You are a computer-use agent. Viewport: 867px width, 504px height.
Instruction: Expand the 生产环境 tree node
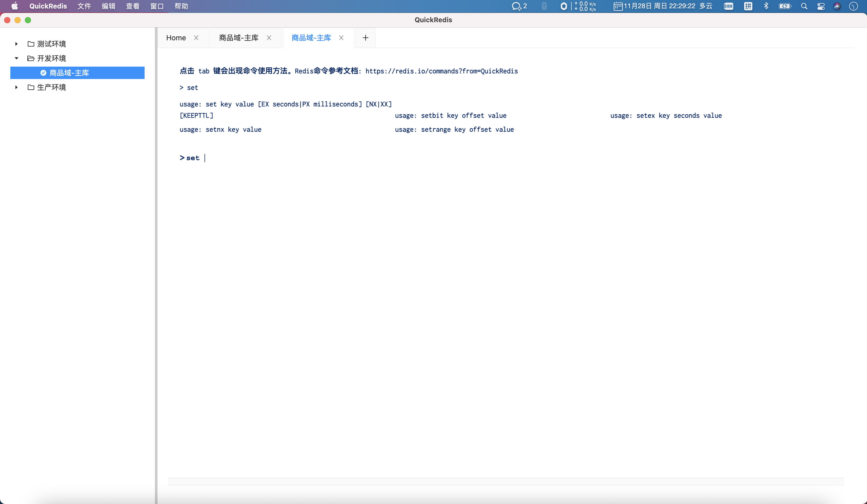click(16, 87)
